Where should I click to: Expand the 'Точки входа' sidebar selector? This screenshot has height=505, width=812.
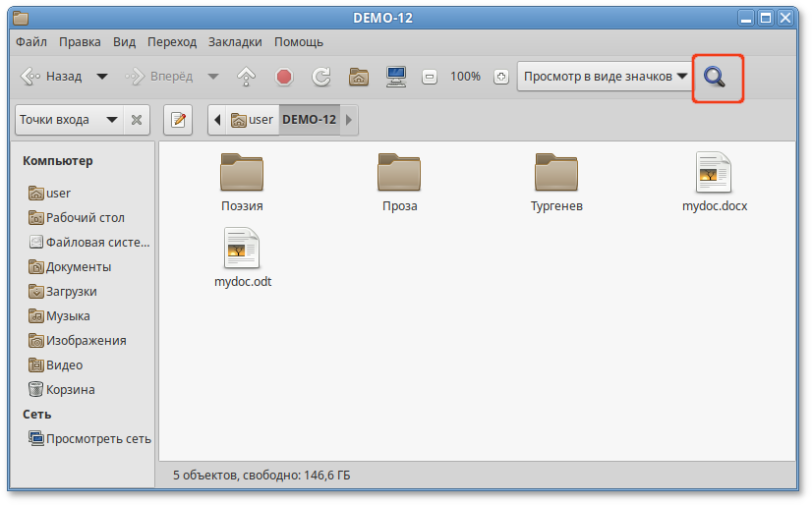(68, 120)
